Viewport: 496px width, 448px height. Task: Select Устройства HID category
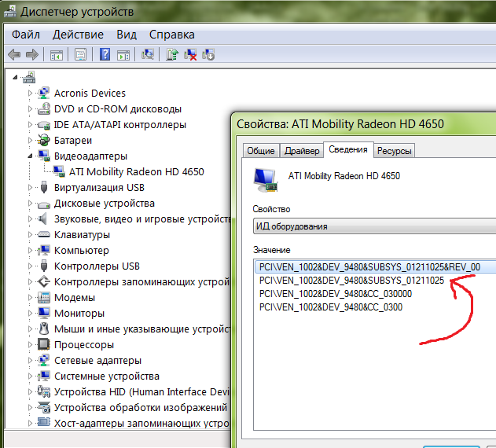(x=141, y=391)
